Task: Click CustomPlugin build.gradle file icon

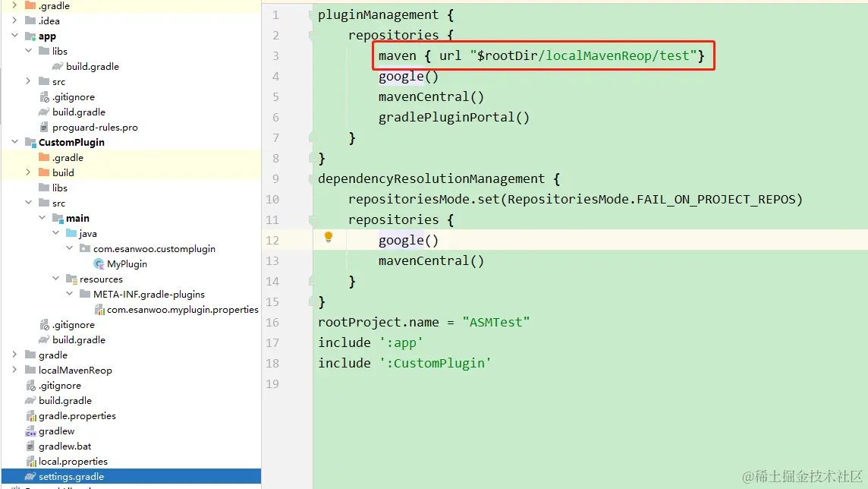Action: click(44, 340)
